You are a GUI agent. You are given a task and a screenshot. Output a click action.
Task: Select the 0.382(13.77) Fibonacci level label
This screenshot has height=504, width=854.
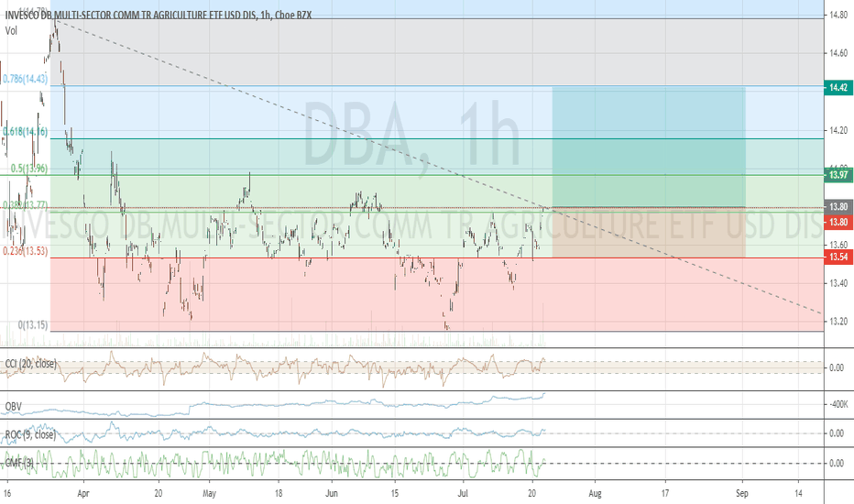26,205
